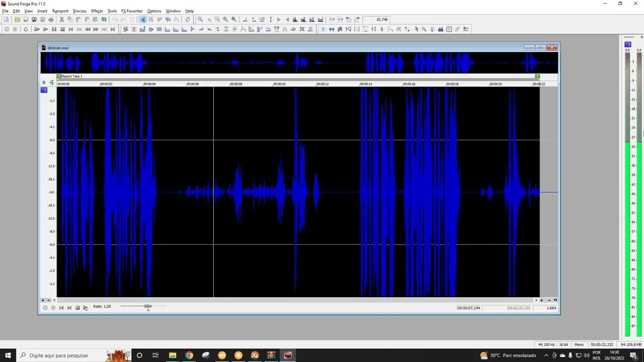644x362 pixels.
Task: Click the Record Take 1 region label
Action: point(72,76)
